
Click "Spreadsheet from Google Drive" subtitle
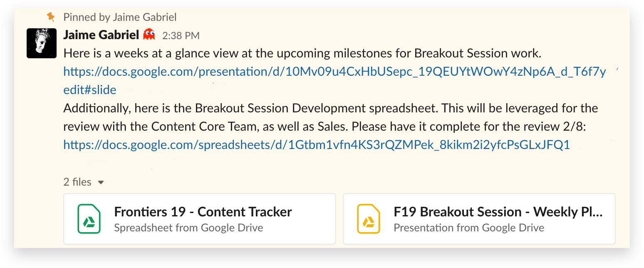click(188, 228)
